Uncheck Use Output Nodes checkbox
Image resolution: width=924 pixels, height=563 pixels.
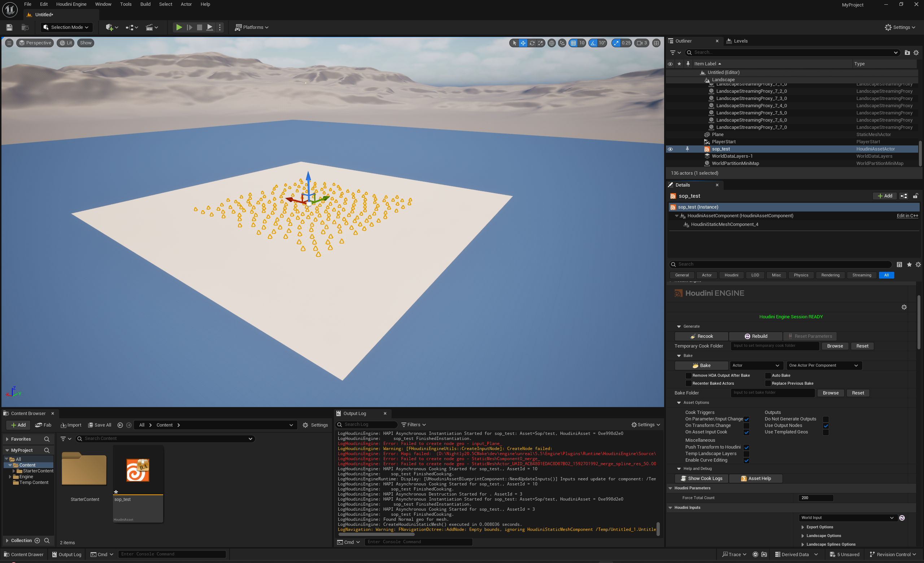click(x=825, y=426)
